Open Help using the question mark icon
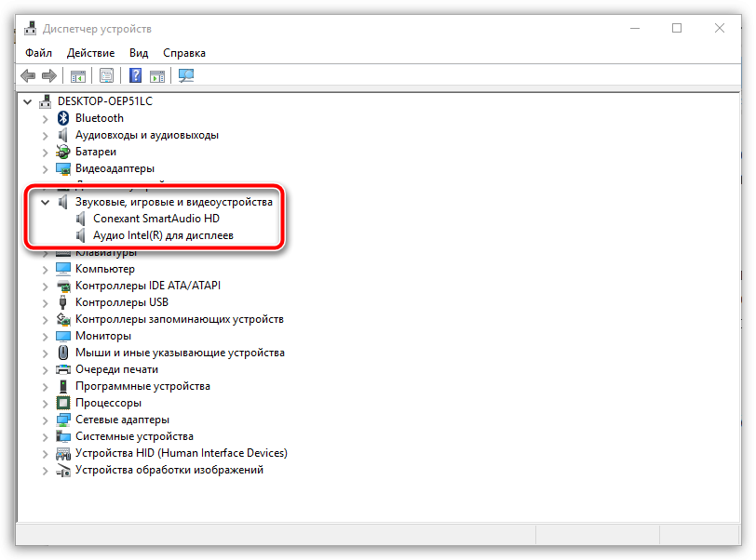The width and height of the screenshot is (756, 560). point(136,75)
